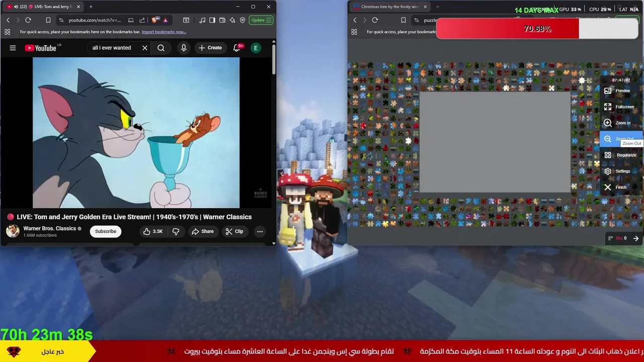Toggle the browser sidebar panel icon
Screen dimensions: 644x362
point(212,20)
